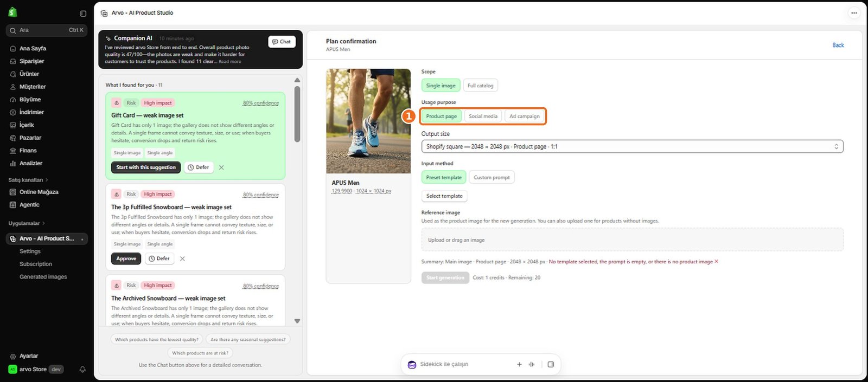
Task: Defer the 3p Fulfilled Snowboard suggestion
Action: [159, 259]
